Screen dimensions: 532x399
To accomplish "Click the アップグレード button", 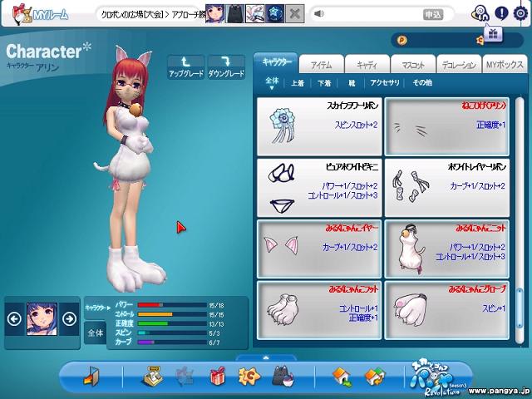I will tap(186, 67).
